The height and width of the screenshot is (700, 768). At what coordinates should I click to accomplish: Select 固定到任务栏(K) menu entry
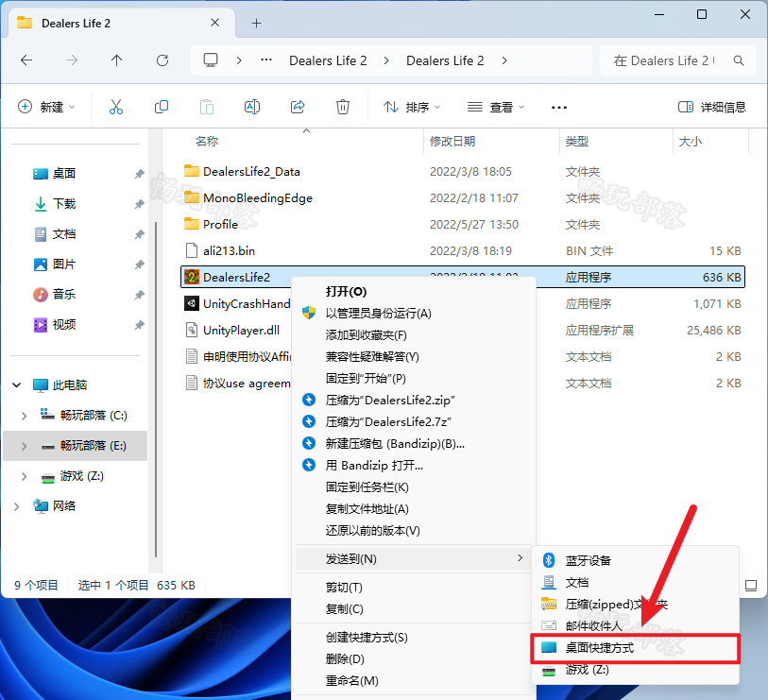coord(414,487)
